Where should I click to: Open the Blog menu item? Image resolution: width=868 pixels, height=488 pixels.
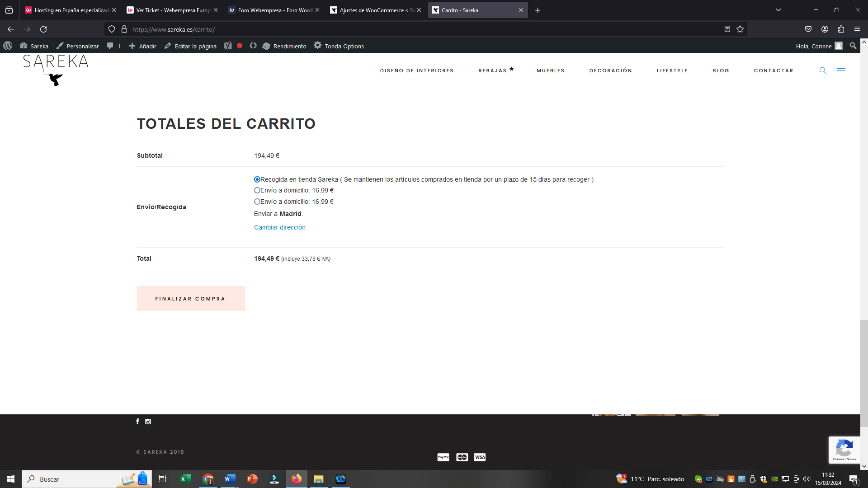(x=721, y=70)
